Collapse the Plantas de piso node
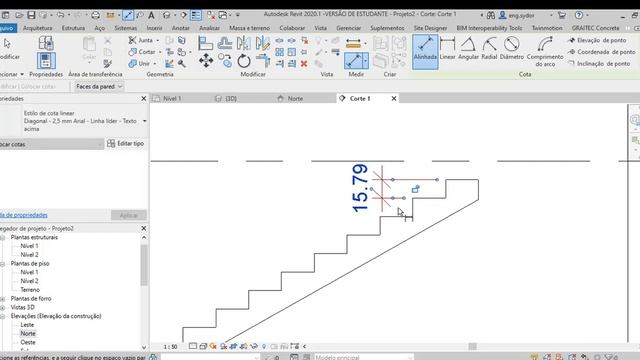640x360 pixels. (x=2, y=264)
